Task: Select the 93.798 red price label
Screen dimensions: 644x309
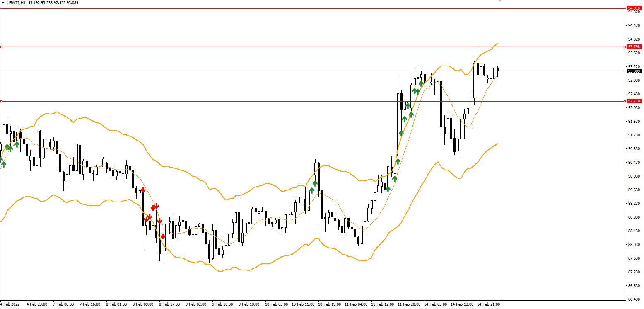Action: (x=634, y=47)
